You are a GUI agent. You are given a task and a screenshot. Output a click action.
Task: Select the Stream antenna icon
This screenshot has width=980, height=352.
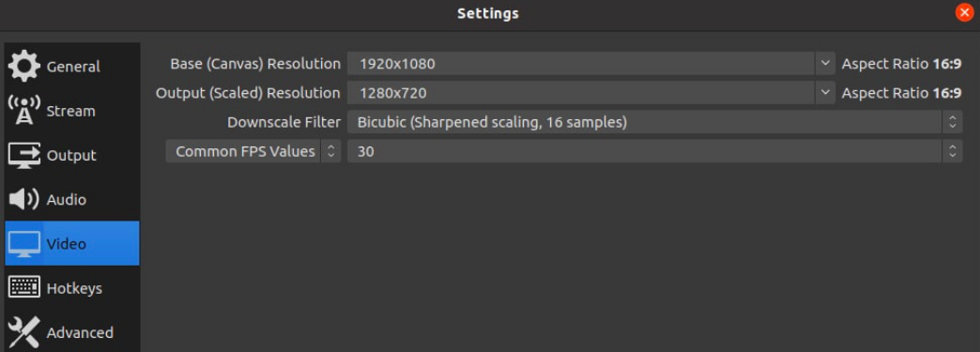coord(24,111)
